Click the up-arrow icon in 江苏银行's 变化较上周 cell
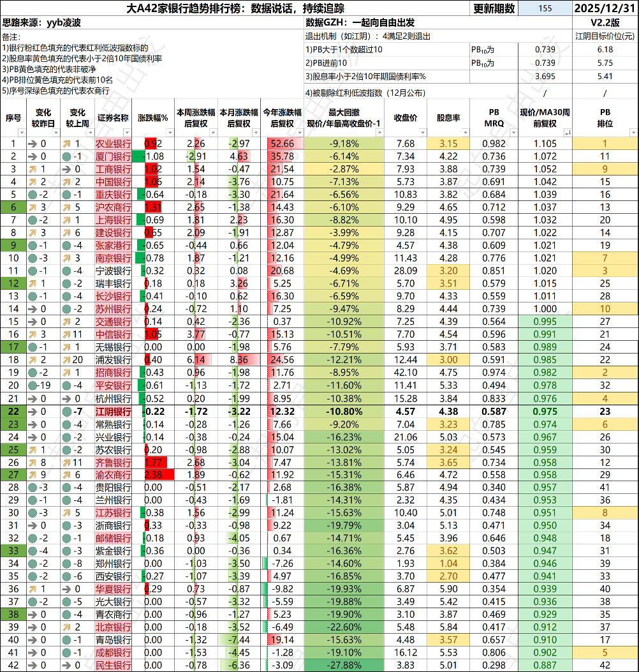Viewport: 639px width, 672px height. tap(67, 513)
